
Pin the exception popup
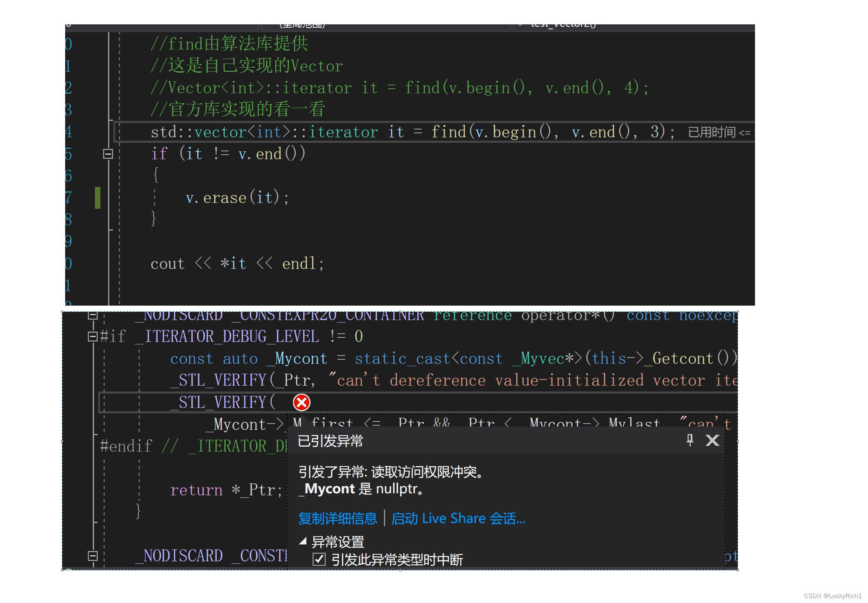(x=690, y=440)
